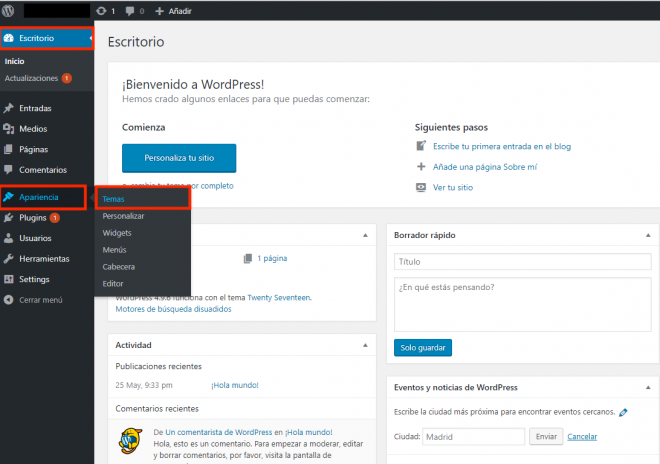Open Widgets from the Apariencia submenu
660x464 pixels.
[x=117, y=233]
